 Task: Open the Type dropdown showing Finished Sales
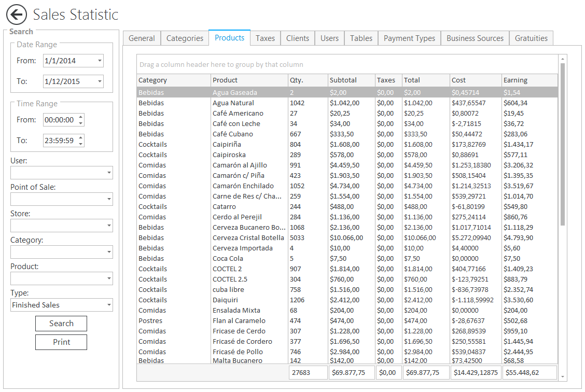click(x=108, y=305)
